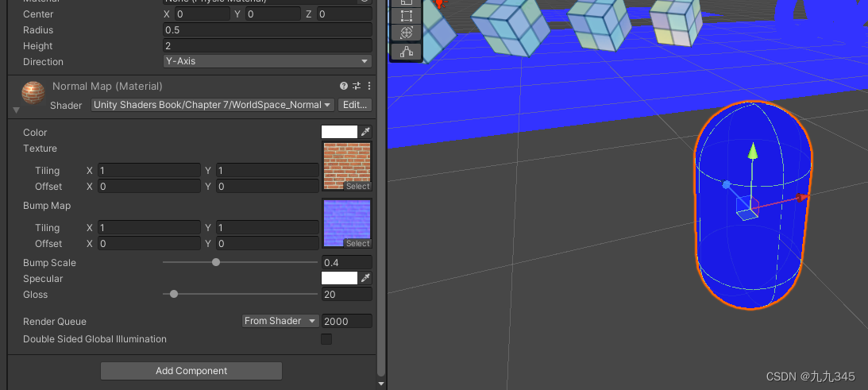Image resolution: width=868 pixels, height=390 pixels.
Task: Open the material three-dot context menu
Action: pyautogui.click(x=368, y=86)
